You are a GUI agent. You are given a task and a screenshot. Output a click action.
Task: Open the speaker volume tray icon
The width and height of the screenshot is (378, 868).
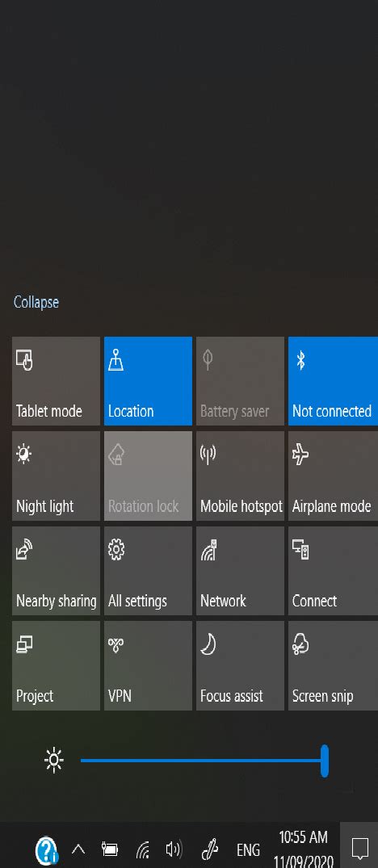(174, 849)
